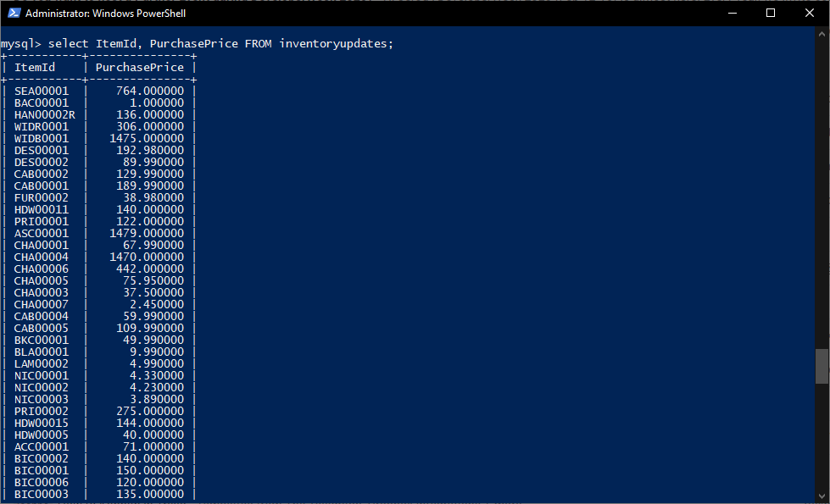Click the ASC00001 item ID
The height and width of the screenshot is (504, 830).
tap(42, 233)
